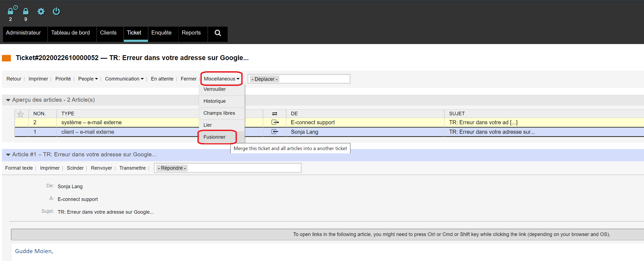
Task: Click the SUJET column header
Action: tap(457, 114)
